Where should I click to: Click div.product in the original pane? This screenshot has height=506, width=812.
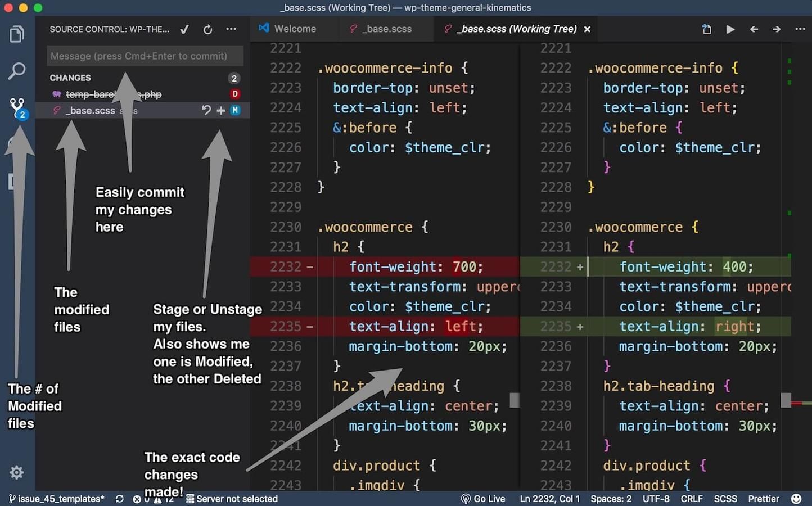click(x=376, y=466)
